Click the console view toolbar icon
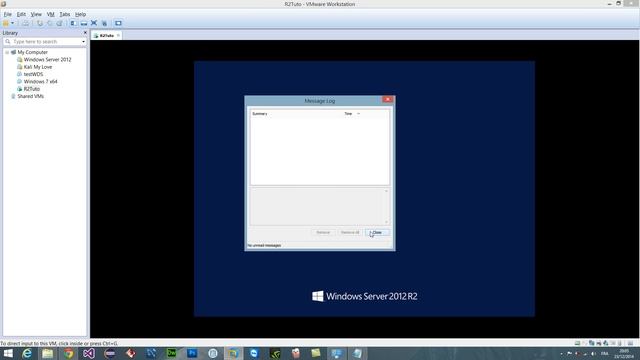Viewport: 640px width, 360px height. 118,23
